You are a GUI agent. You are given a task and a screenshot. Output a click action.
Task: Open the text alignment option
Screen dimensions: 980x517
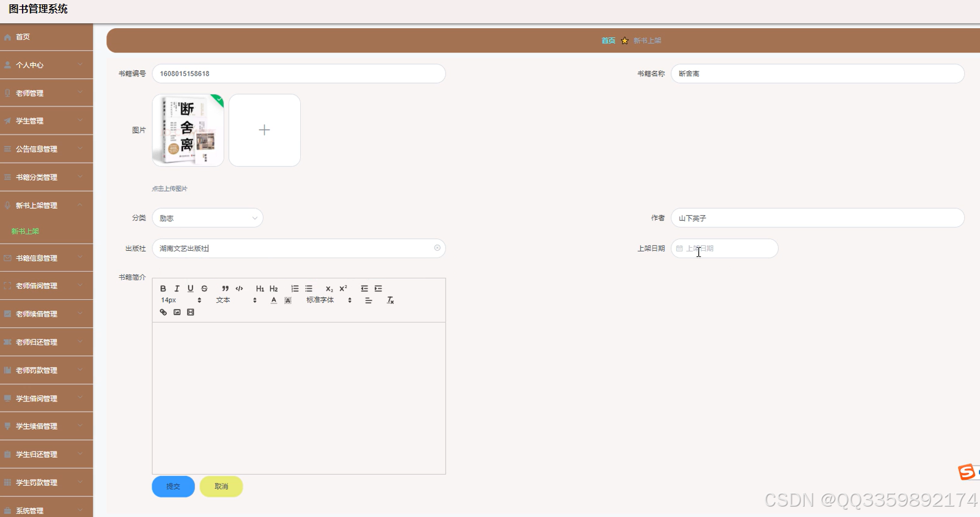[x=369, y=300]
